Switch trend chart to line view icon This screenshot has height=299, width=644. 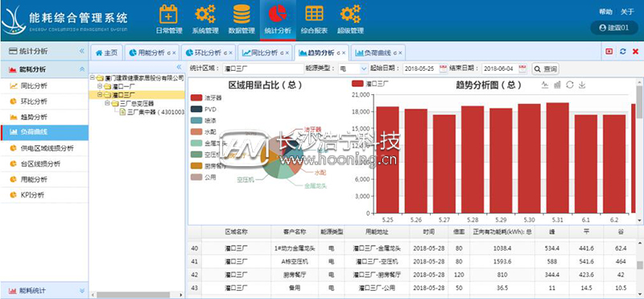tap(545, 85)
